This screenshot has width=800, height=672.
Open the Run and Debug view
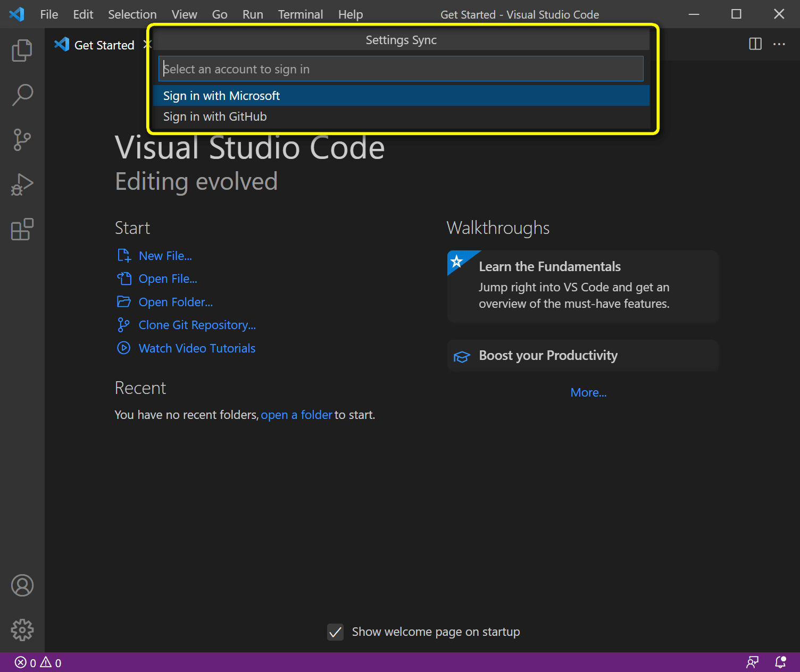pyautogui.click(x=22, y=184)
